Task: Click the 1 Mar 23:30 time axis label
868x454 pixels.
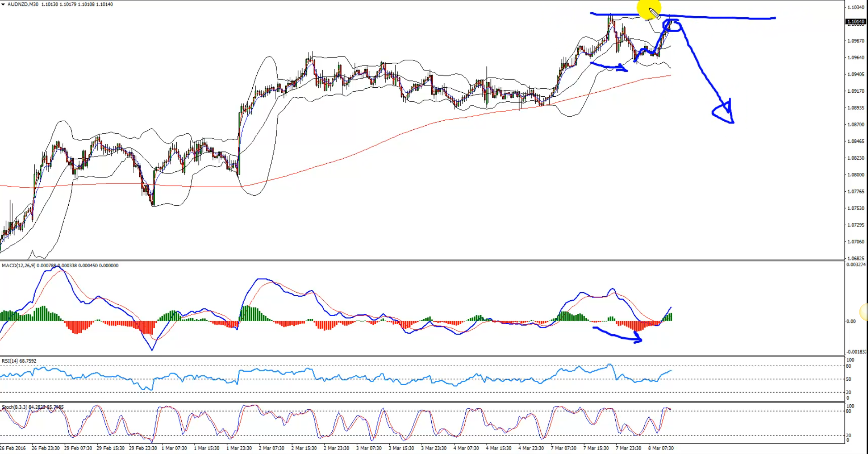Action: (x=239, y=448)
